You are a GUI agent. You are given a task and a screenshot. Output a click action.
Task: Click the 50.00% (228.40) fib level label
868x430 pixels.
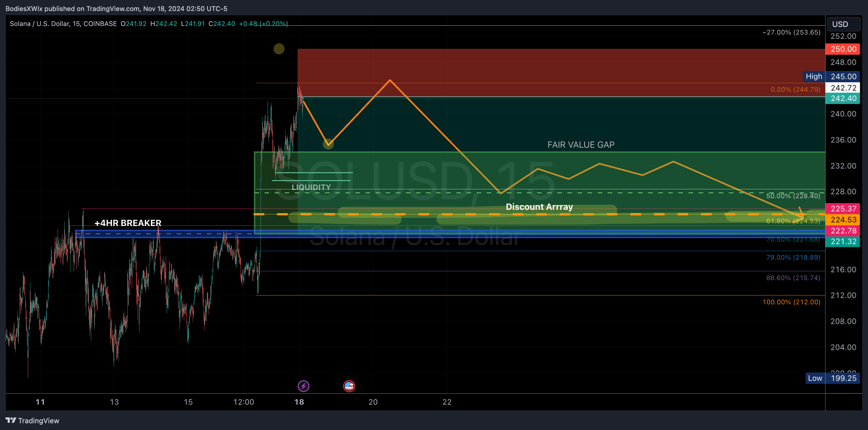click(x=793, y=196)
